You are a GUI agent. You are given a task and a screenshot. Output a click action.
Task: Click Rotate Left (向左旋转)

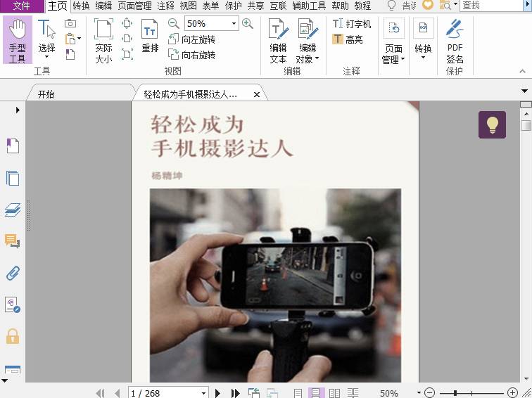tap(192, 40)
